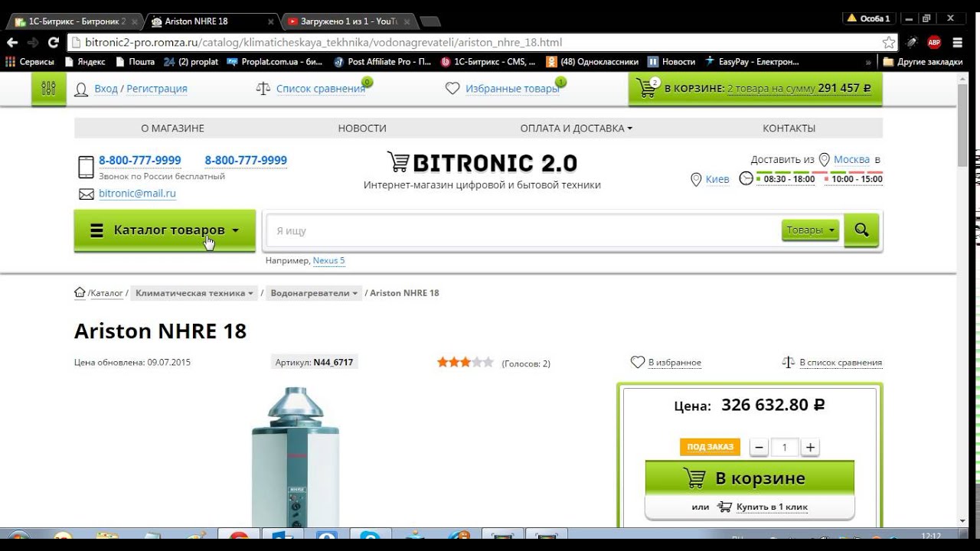This screenshot has width=980, height=551.
Task: Open the Список сравнения link
Action: (x=321, y=89)
